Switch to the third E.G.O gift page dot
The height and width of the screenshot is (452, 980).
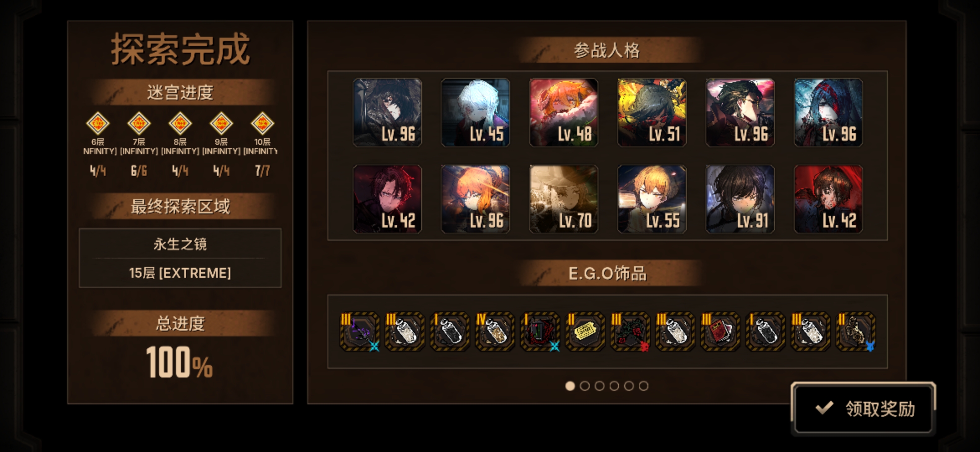[599, 386]
